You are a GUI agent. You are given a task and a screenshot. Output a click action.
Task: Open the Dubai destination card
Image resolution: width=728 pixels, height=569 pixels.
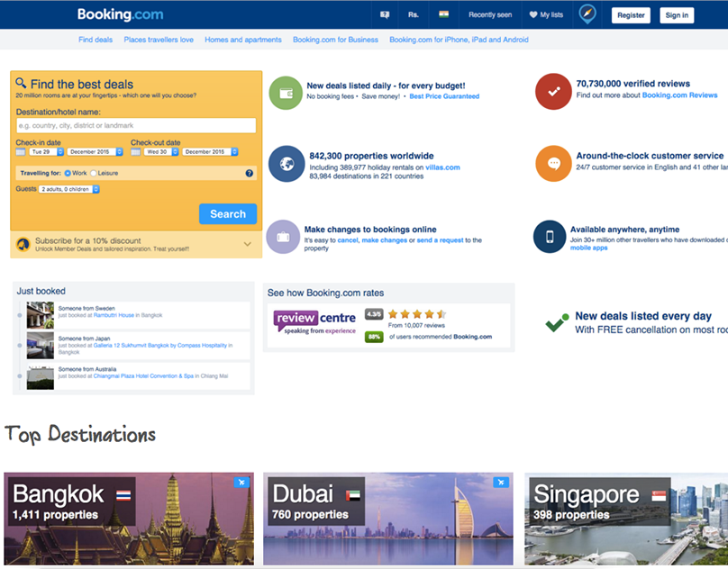tap(388, 519)
